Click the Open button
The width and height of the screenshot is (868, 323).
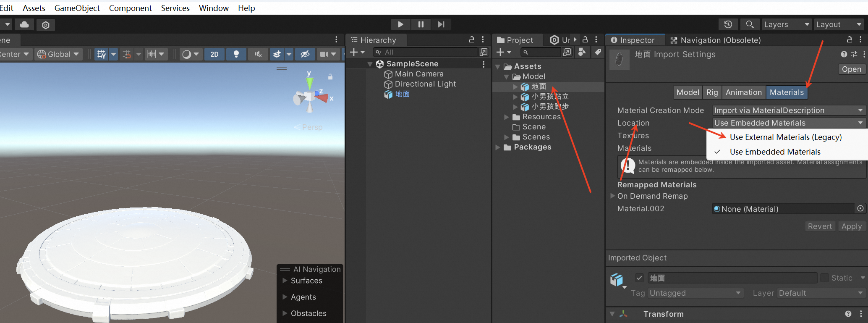(852, 69)
